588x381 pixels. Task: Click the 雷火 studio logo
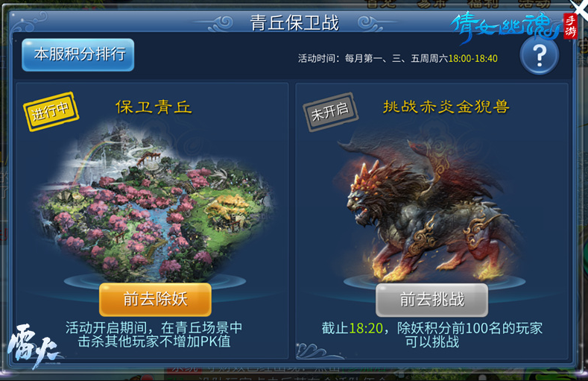[x=34, y=346]
